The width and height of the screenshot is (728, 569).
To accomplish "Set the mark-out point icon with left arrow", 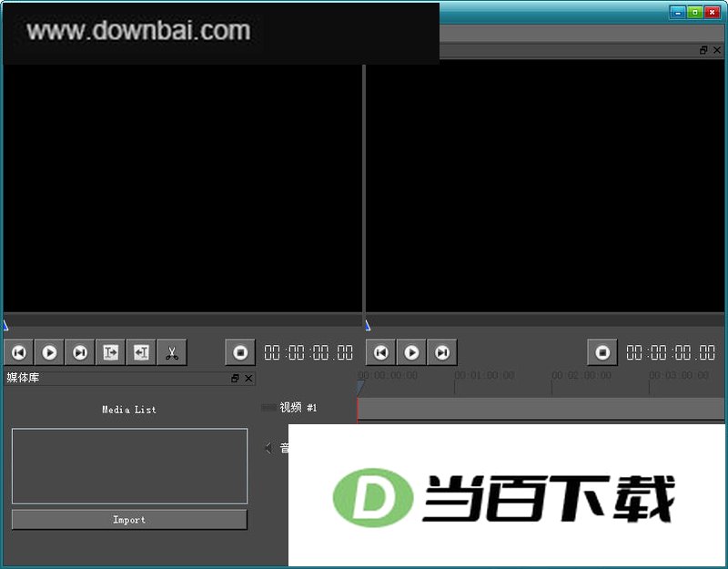I will click(141, 352).
